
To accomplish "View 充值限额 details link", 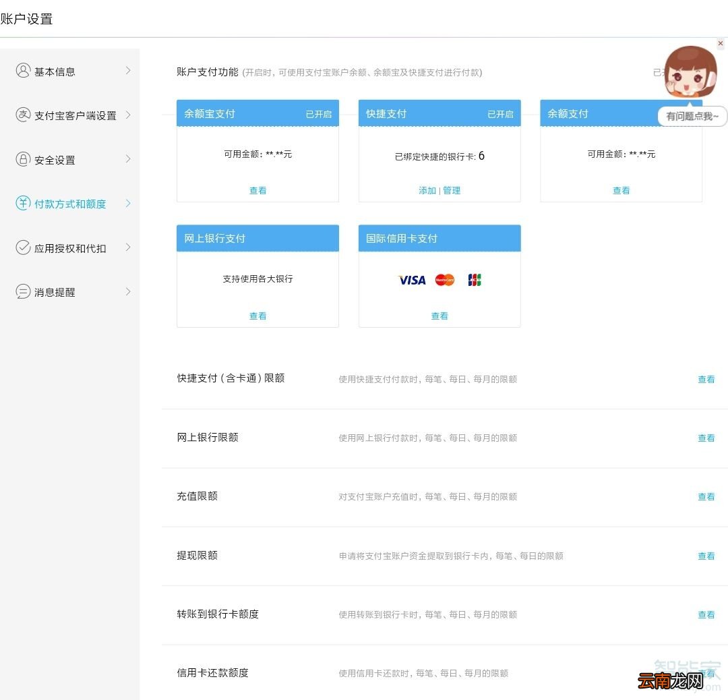I will [706, 497].
